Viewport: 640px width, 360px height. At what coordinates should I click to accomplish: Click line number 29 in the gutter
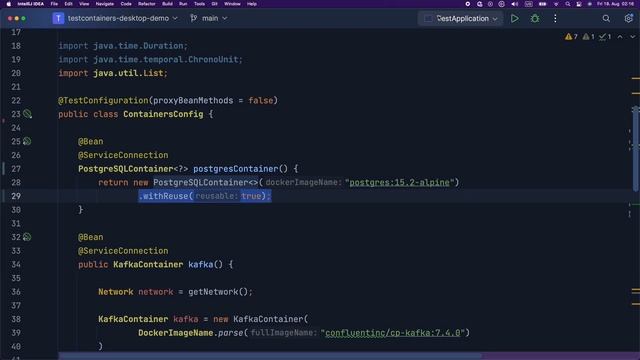coord(16,196)
